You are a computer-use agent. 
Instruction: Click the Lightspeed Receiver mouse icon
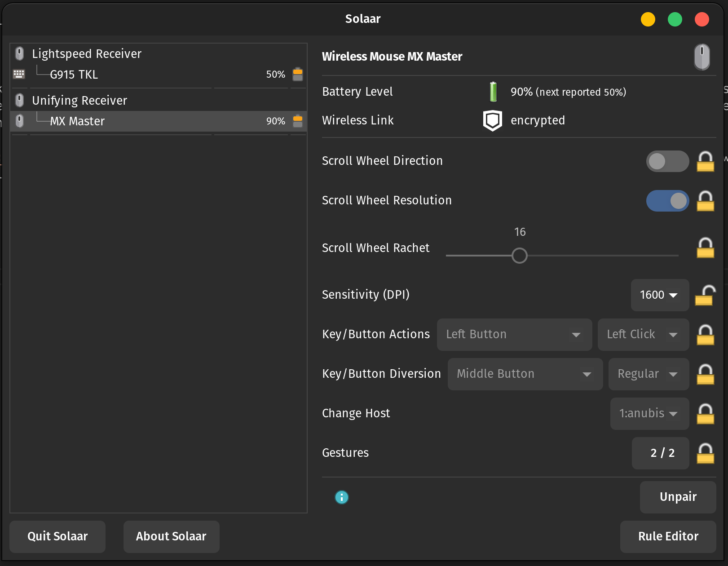[19, 53]
